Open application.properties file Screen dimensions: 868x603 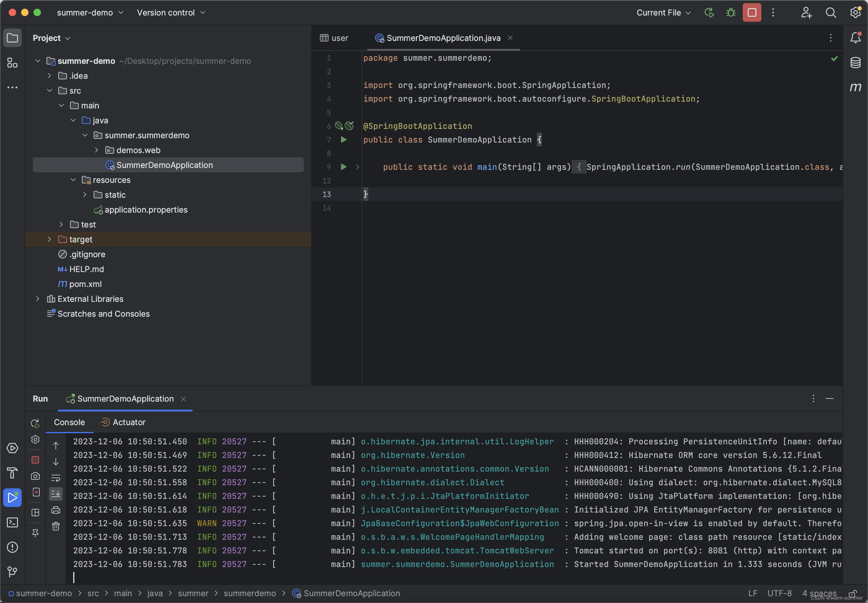pyautogui.click(x=146, y=210)
